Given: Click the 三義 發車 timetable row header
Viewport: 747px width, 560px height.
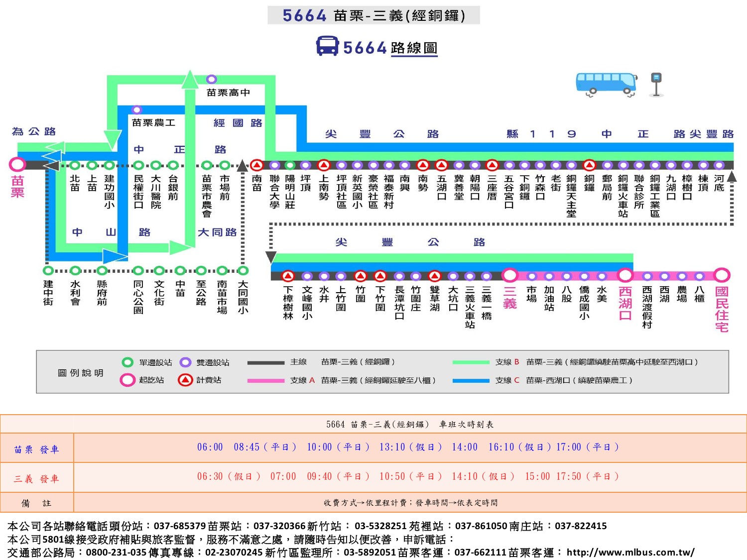Looking at the screenshot, I should 37,479.
